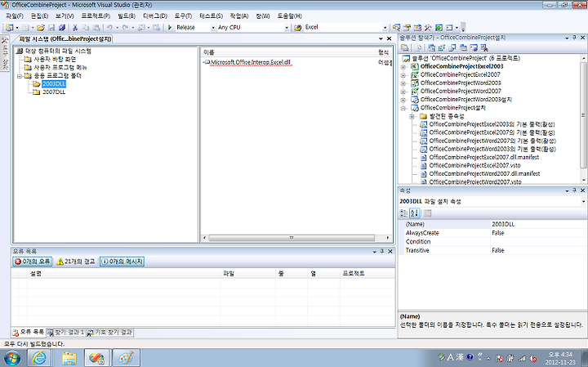Select the 사용자 프로그램 메뉴 folder
The image size is (588, 367).
tap(60, 68)
